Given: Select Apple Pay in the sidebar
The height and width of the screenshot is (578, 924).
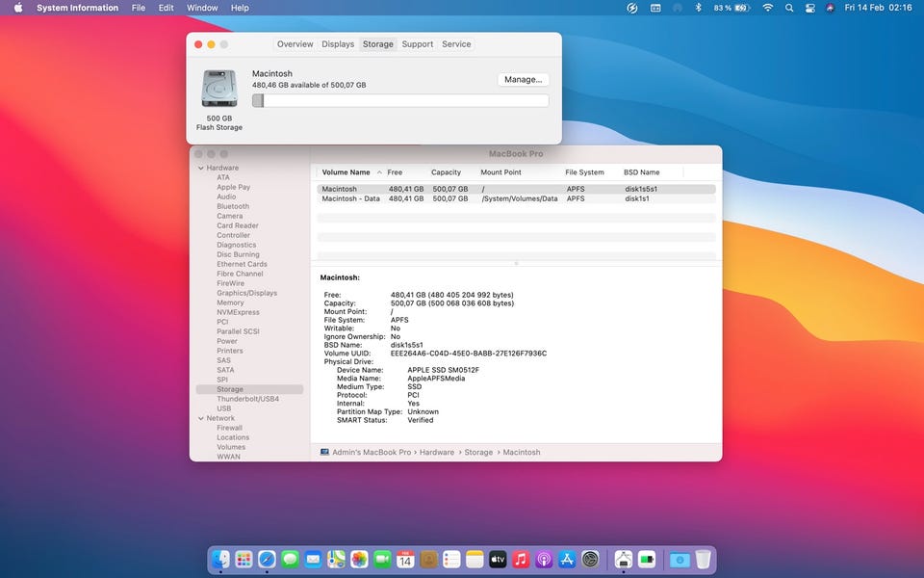Looking at the screenshot, I should pos(233,187).
